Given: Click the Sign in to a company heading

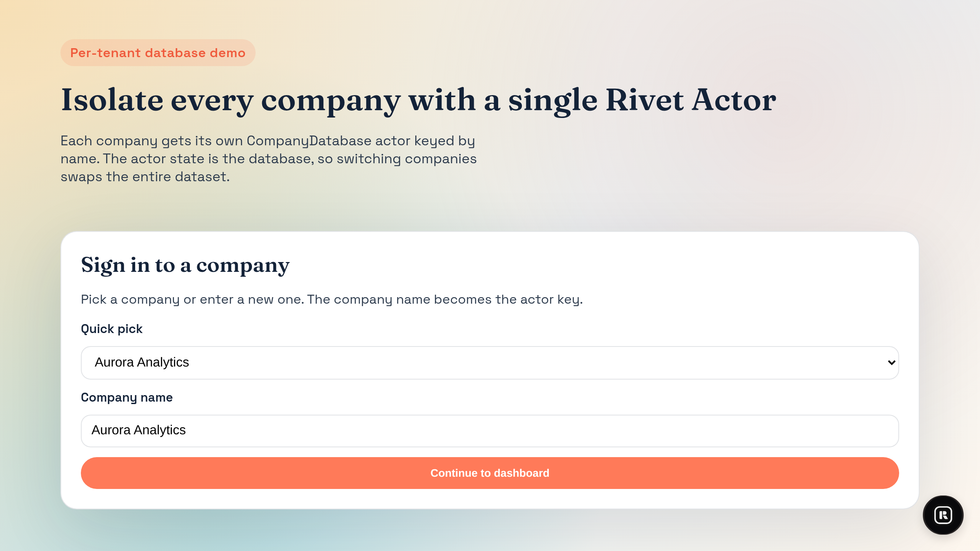Looking at the screenshot, I should tap(185, 265).
